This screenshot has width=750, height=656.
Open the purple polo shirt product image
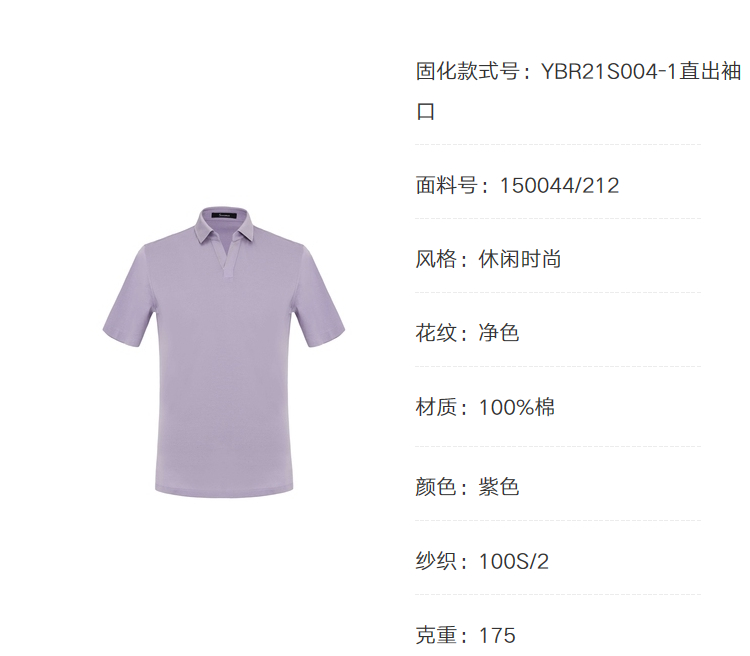pyautogui.click(x=224, y=352)
